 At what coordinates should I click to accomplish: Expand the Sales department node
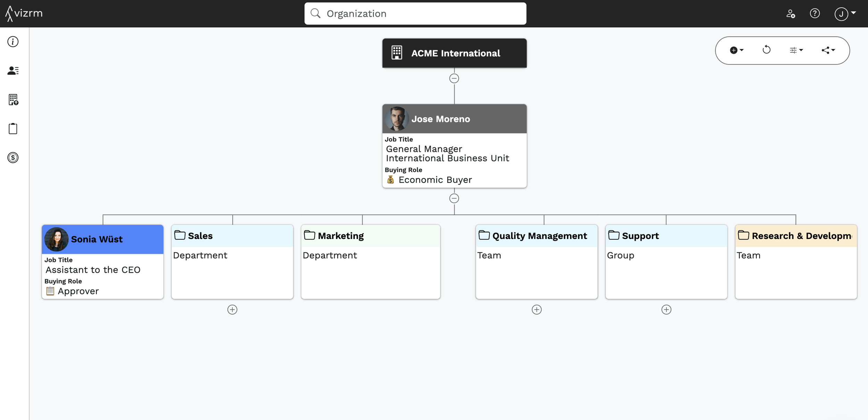(232, 310)
